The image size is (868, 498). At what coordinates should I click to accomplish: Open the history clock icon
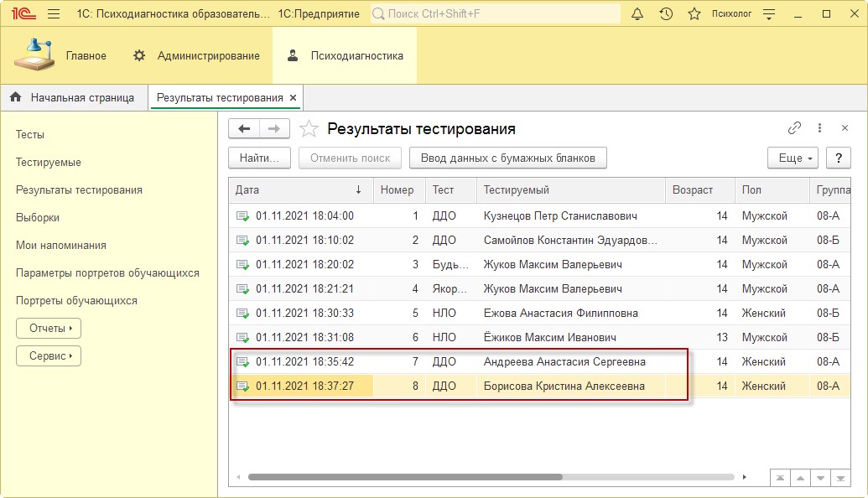[x=666, y=14]
